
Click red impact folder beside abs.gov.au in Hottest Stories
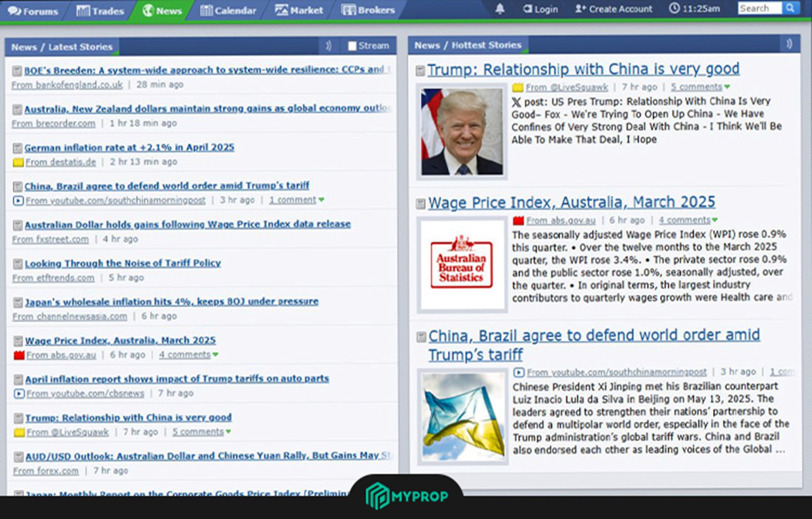pos(518,221)
